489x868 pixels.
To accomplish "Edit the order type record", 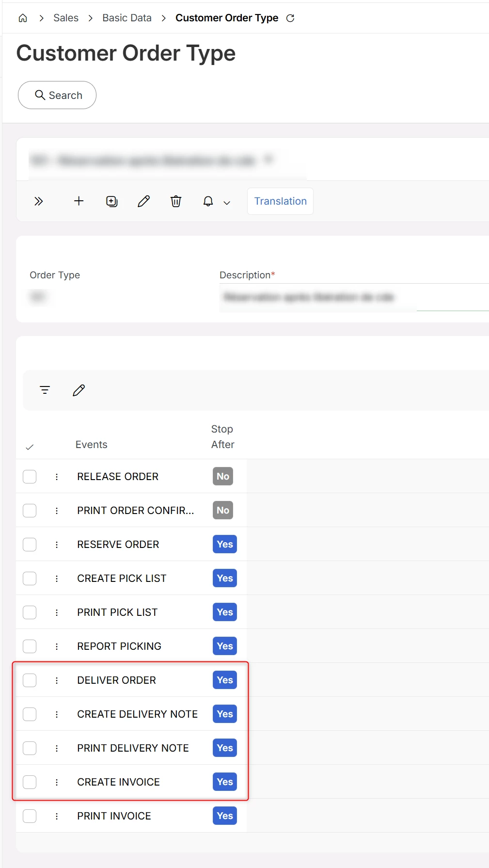I will click(x=144, y=201).
